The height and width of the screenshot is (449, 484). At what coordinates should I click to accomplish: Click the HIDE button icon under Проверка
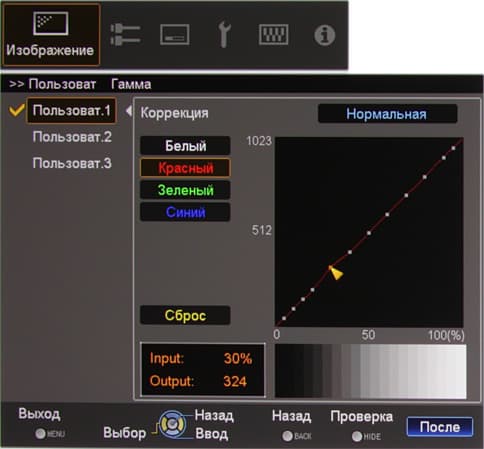357,436
